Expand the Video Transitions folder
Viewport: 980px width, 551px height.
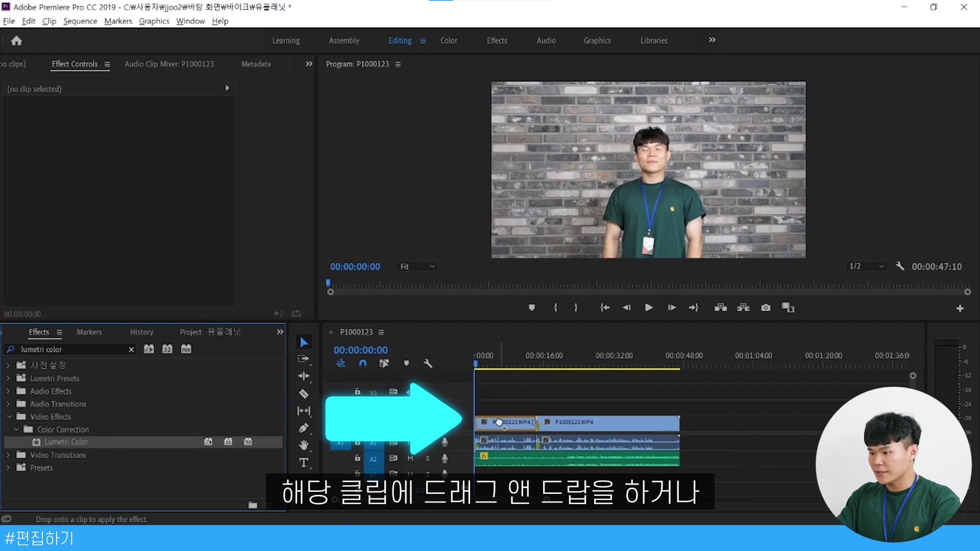pyautogui.click(x=8, y=455)
